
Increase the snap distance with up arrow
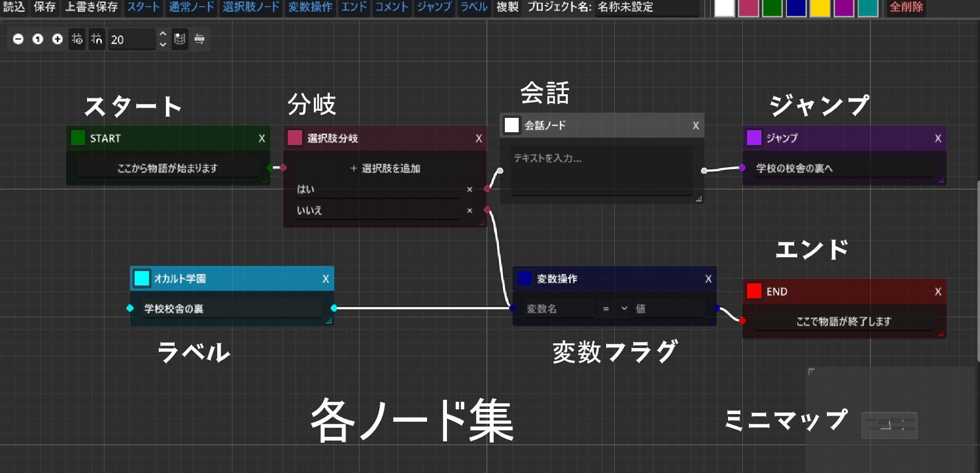[x=163, y=34]
